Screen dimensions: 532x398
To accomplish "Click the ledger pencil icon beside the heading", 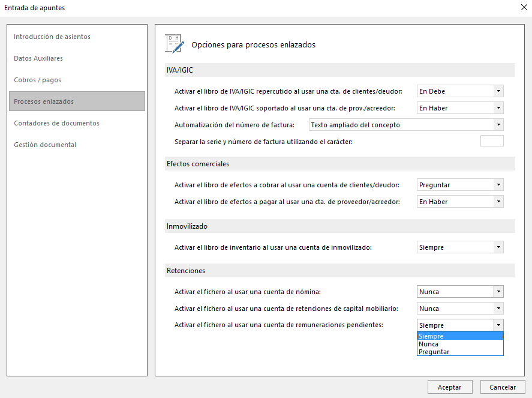I will tap(175, 44).
